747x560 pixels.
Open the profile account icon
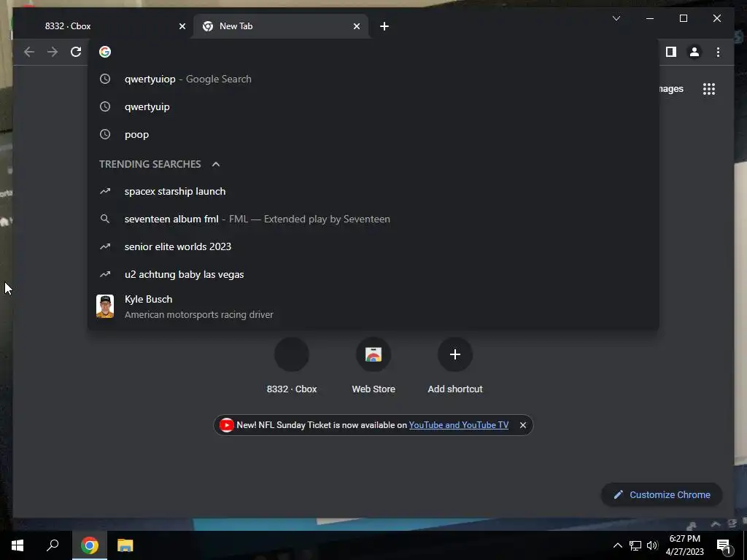click(x=694, y=52)
